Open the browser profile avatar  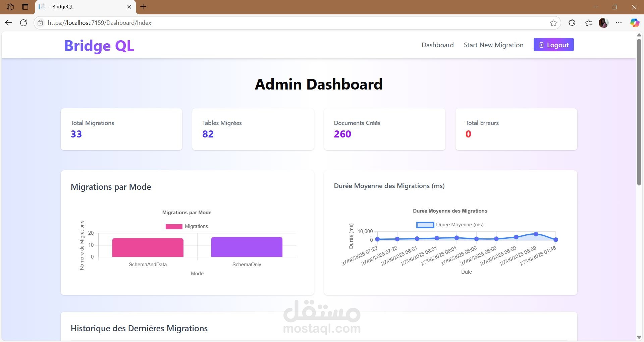pos(604,23)
